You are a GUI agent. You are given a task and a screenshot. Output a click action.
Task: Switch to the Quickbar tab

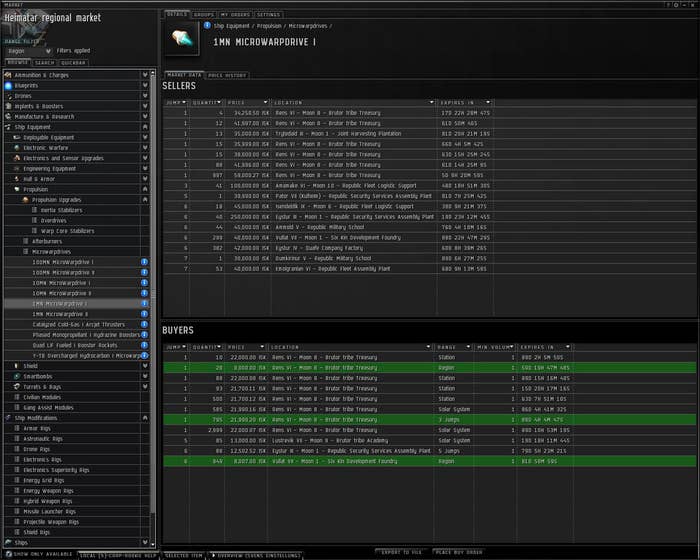click(x=73, y=63)
